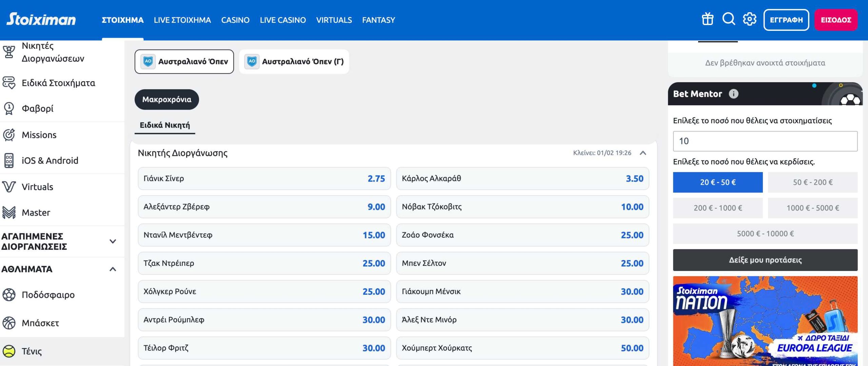The height and width of the screenshot is (366, 868).
Task: Choose the 20 € - 50 € winnings range
Action: (x=718, y=182)
